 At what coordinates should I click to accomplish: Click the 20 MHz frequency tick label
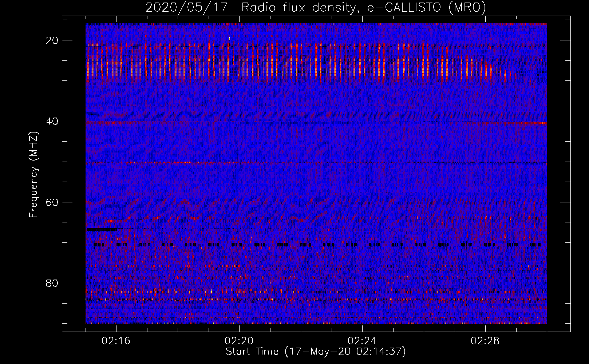52,40
